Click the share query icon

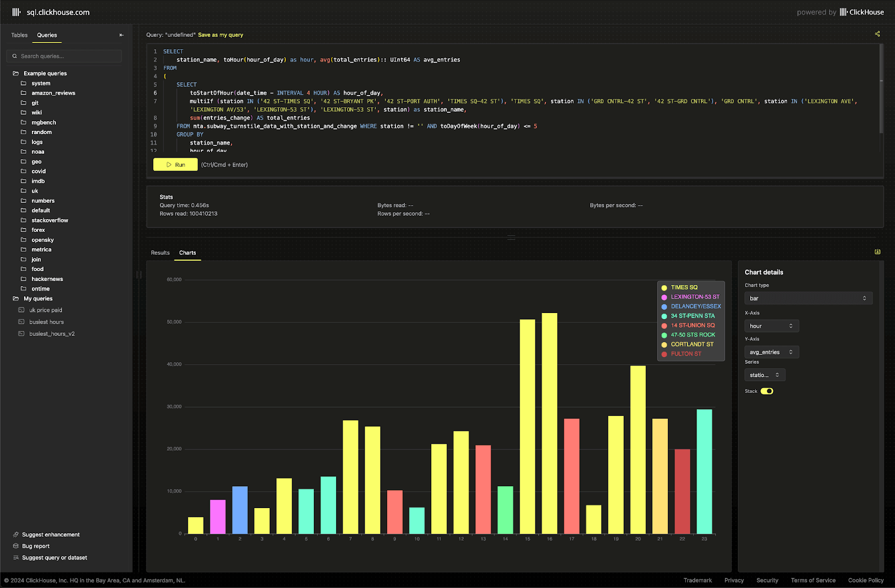coord(877,34)
